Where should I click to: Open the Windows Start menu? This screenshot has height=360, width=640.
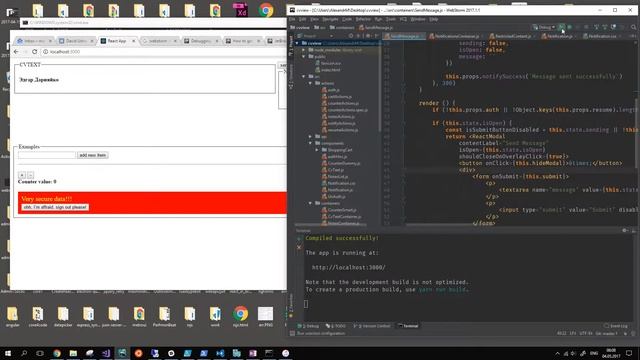pos(8,353)
